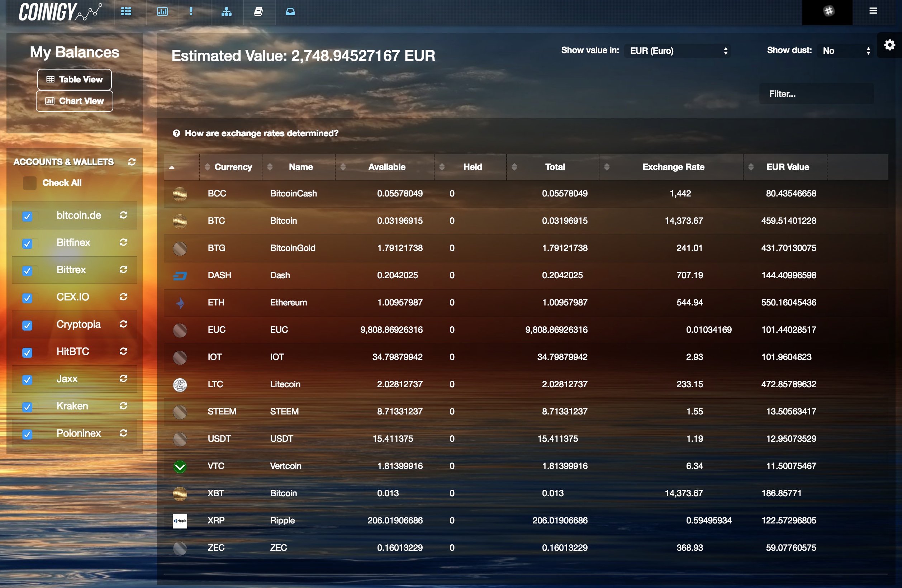The image size is (902, 588).
Task: Click the snowflake theme icon top right
Action: point(829,11)
